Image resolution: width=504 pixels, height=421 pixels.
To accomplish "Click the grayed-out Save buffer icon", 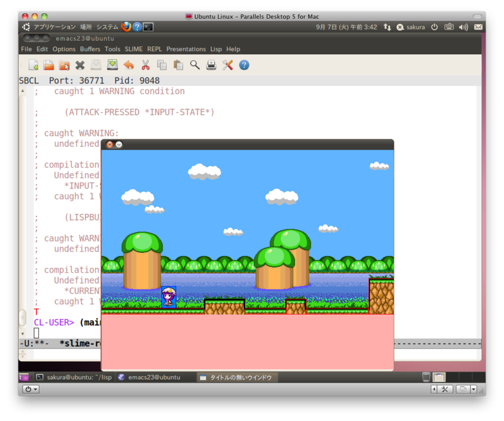I will tap(96, 65).
